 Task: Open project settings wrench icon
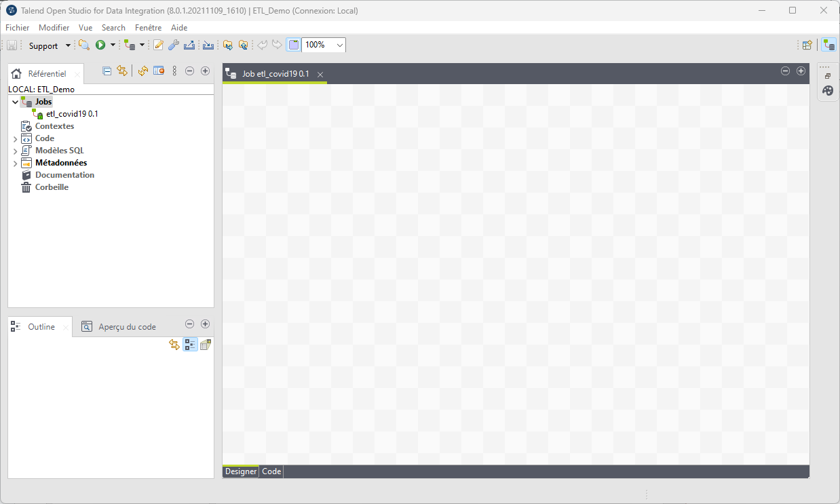(174, 45)
